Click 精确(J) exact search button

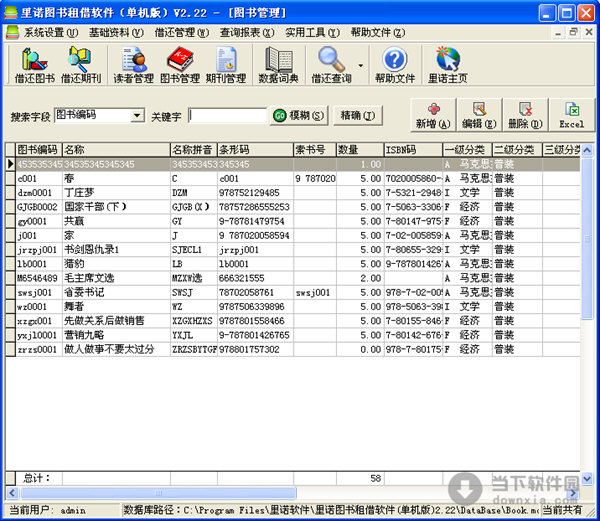(358, 116)
